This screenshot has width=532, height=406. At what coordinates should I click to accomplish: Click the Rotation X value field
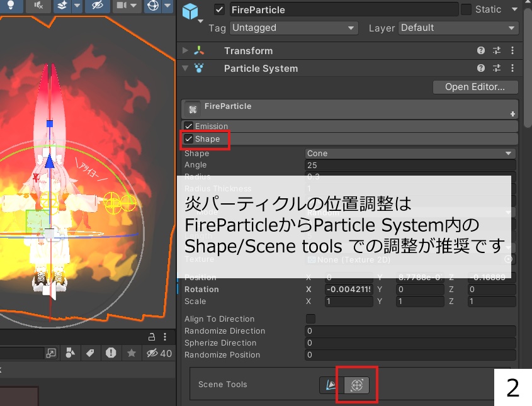pos(349,289)
